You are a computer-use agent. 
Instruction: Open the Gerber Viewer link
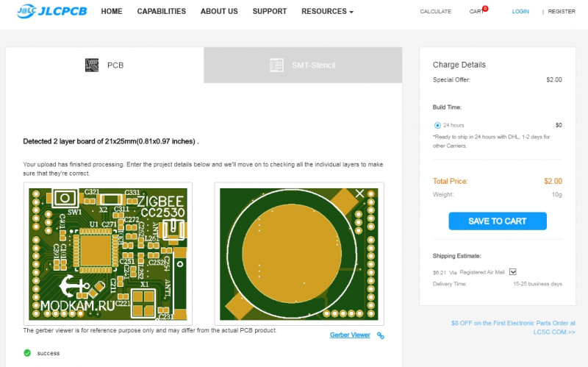350,335
